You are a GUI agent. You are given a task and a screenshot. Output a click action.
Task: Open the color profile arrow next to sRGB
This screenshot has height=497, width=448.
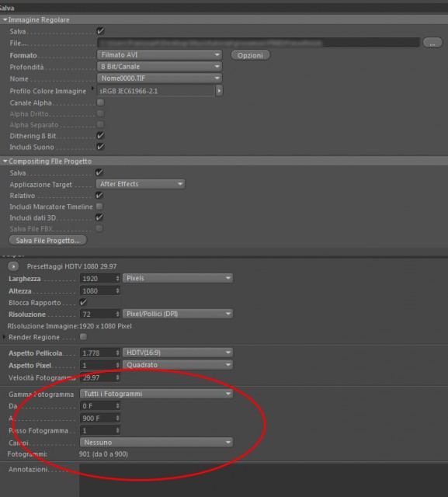[219, 91]
